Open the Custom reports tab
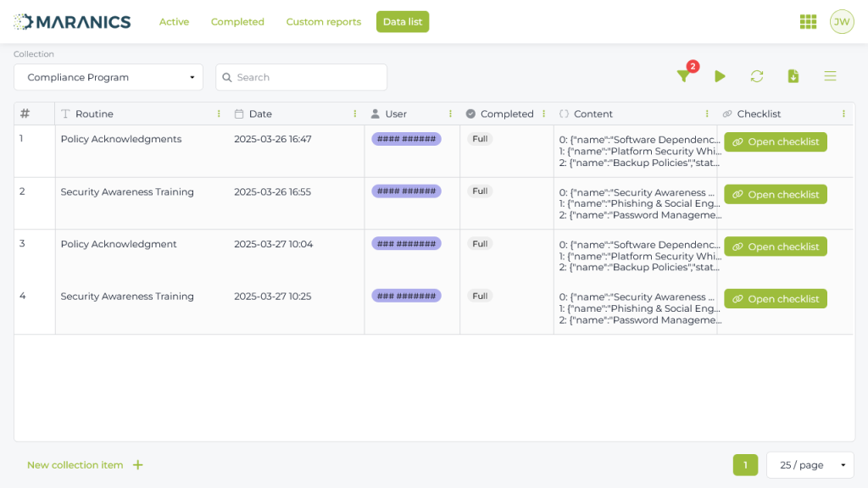Screen dimensions: 868x488 pyautogui.click(x=323, y=21)
